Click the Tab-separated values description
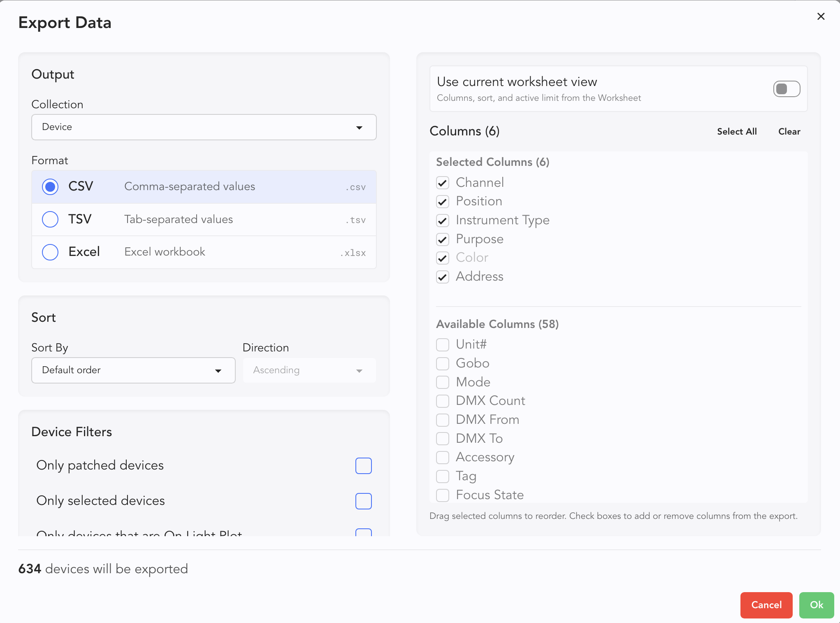This screenshot has width=840, height=623. click(x=179, y=219)
